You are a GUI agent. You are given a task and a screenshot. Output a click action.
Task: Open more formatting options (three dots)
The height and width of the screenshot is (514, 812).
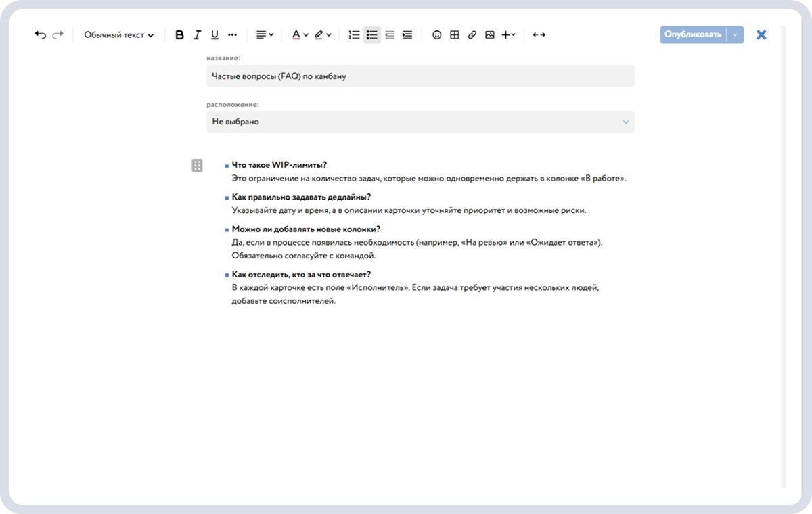click(233, 35)
